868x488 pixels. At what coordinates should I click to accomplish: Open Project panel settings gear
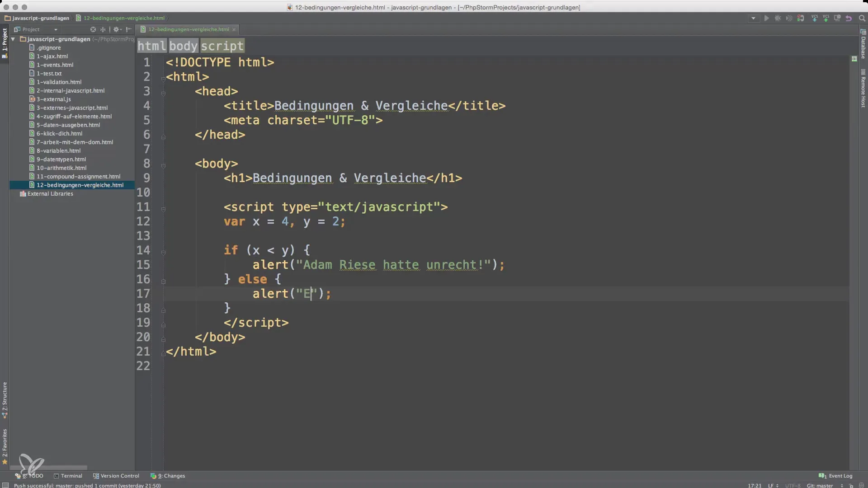click(x=117, y=29)
